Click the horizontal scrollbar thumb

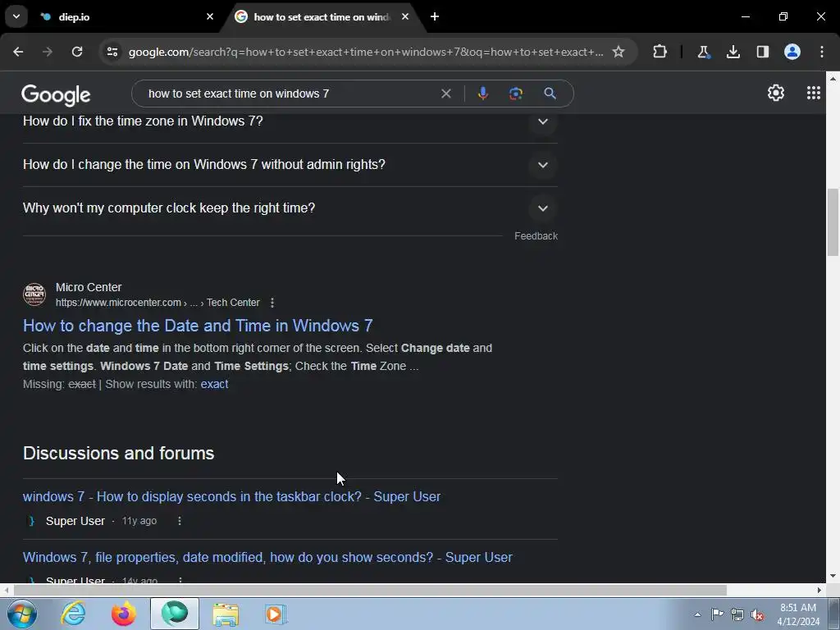coord(370,591)
